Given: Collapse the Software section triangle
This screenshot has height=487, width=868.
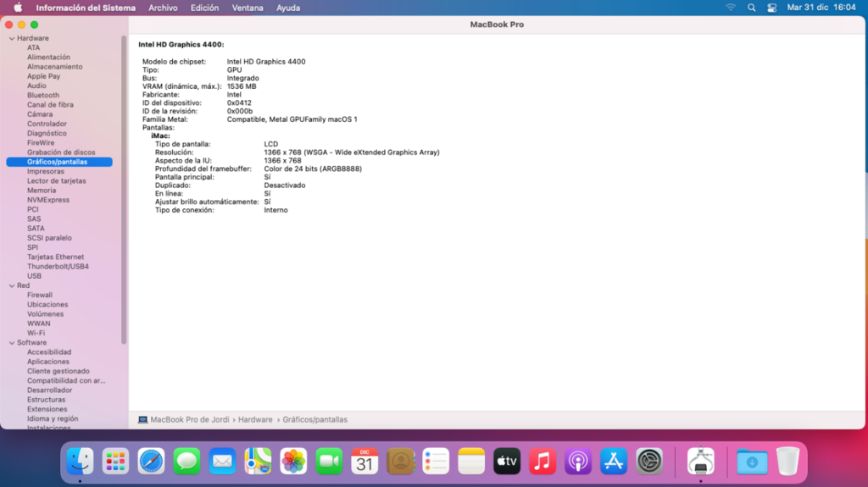Looking at the screenshot, I should [11, 343].
